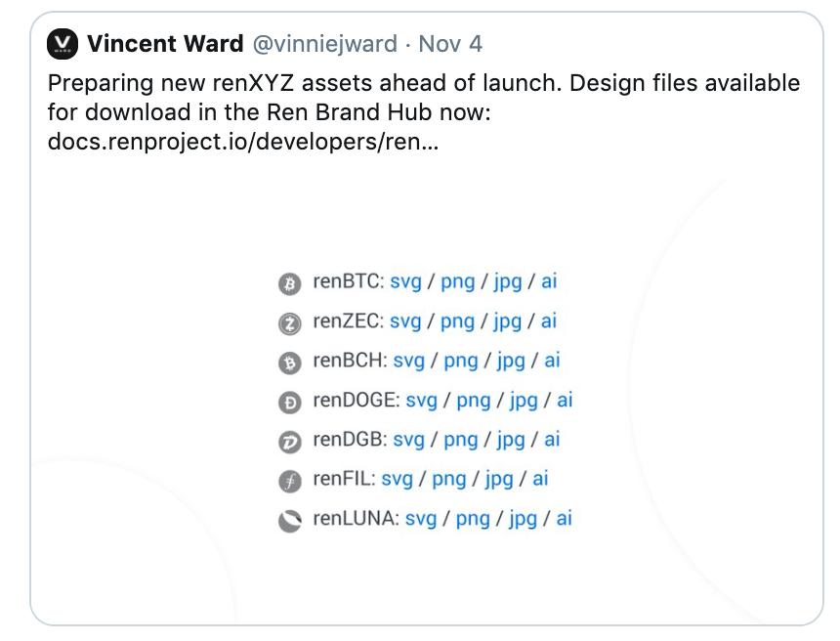Click the Nov 4 tweet timestamp
840x641 pixels.
pos(450,44)
